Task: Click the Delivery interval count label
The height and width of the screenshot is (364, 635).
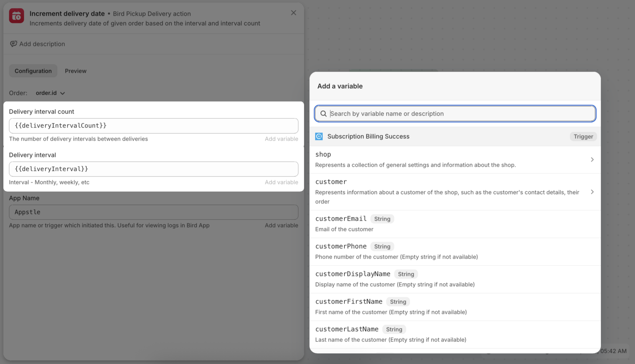Action: [42, 112]
